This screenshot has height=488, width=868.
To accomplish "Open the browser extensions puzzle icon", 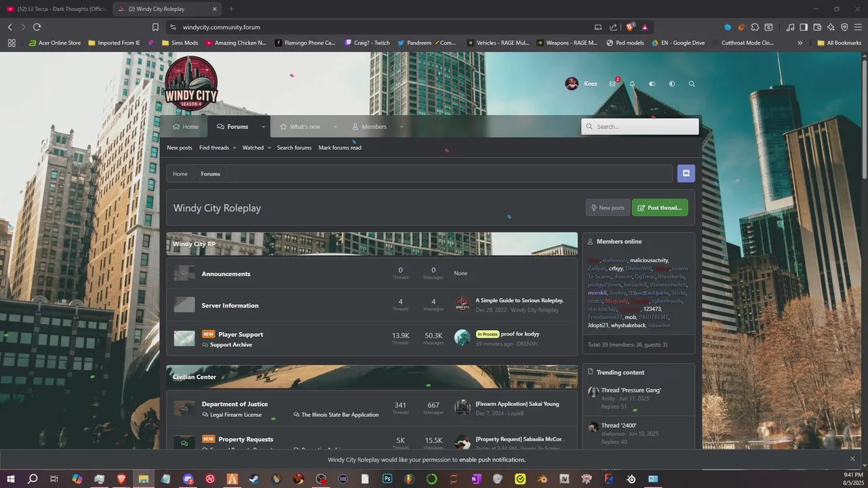I will (x=755, y=27).
